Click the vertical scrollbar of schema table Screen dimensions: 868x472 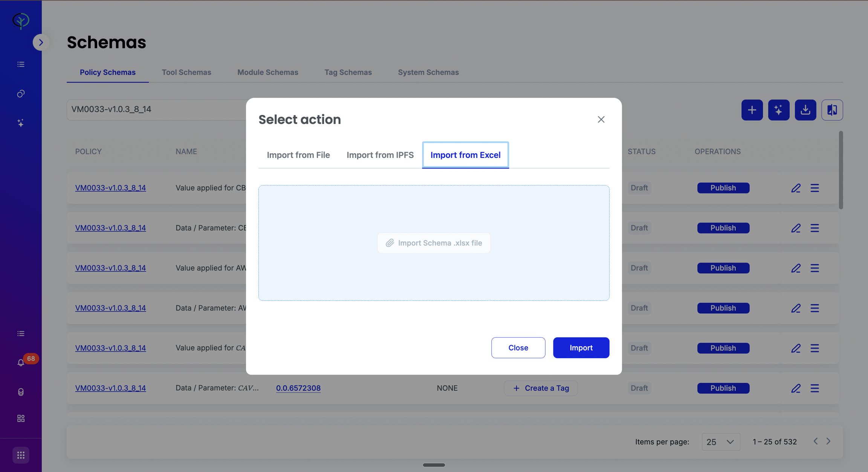click(x=840, y=170)
